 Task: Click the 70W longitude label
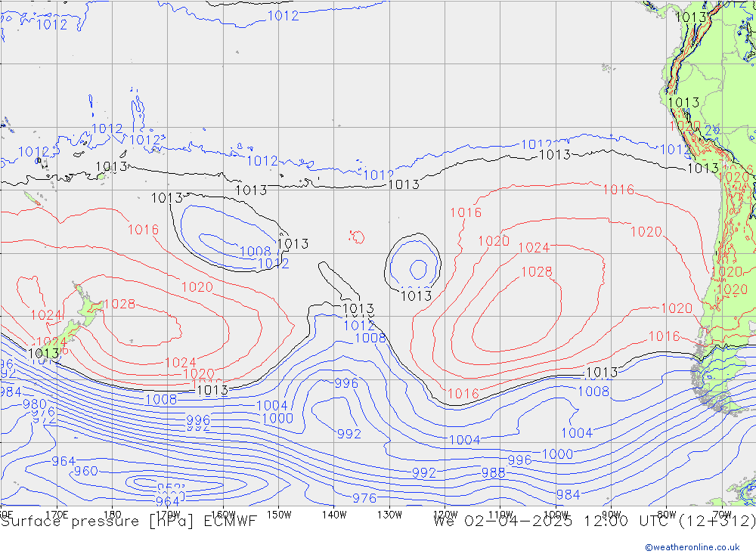[722, 515]
